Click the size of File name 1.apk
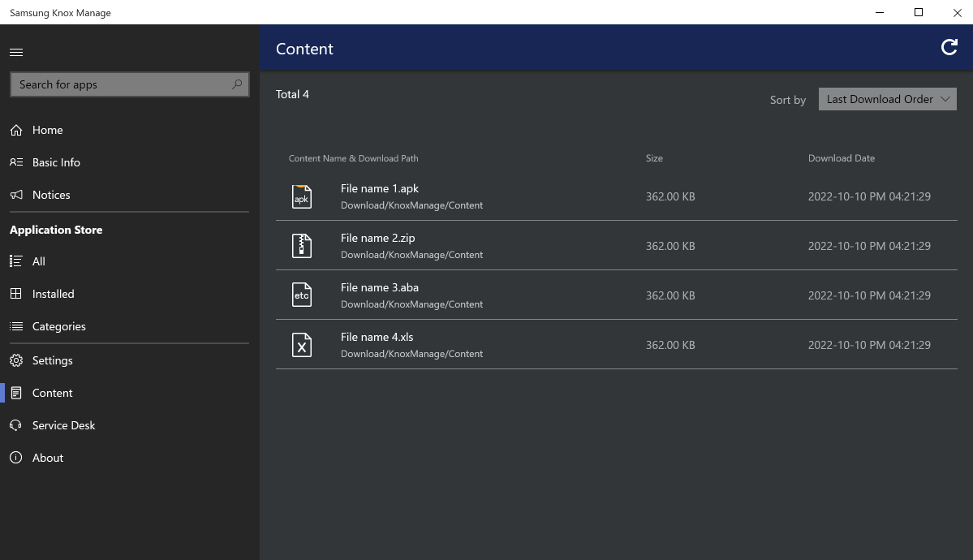The height and width of the screenshot is (560, 973). pos(670,196)
